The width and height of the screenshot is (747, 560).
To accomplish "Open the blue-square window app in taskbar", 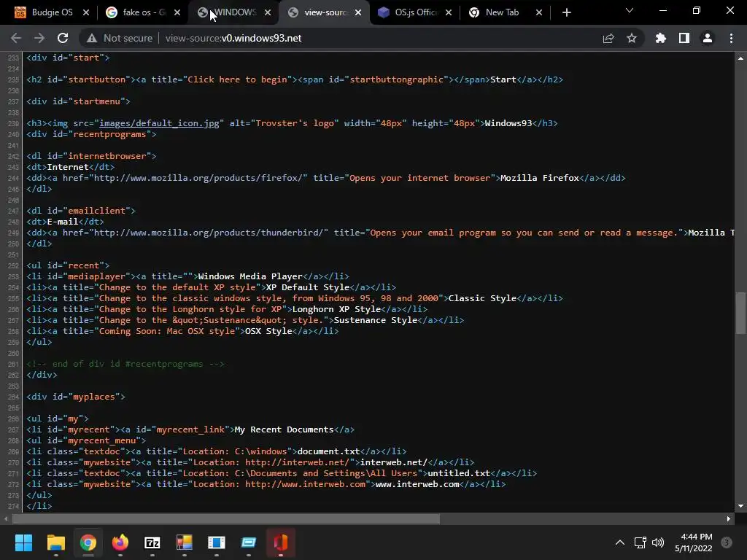I will click(216, 542).
